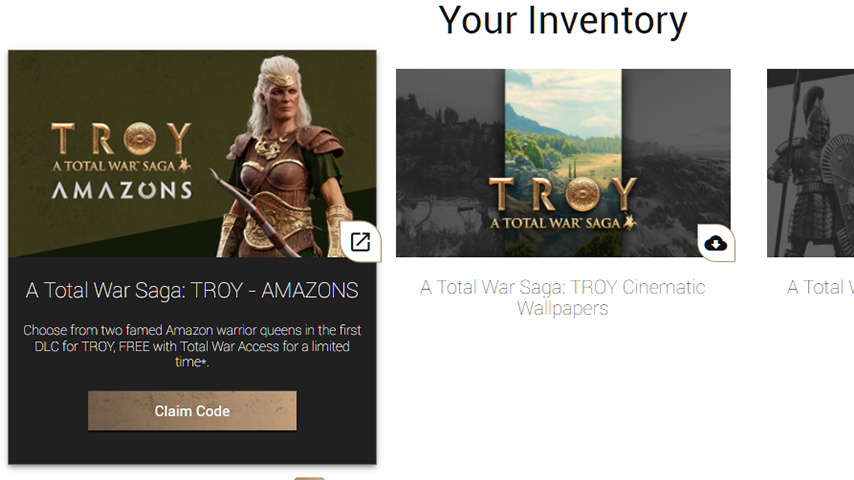Select the cut-off 'A Total W' item title

pyautogui.click(x=820, y=287)
